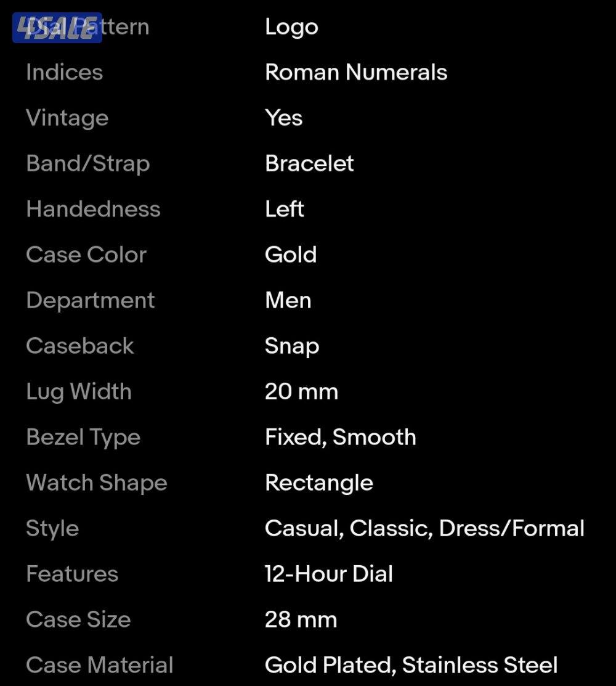Image resolution: width=616 pixels, height=686 pixels.
Task: Click the "Logo" dial pattern value
Action: point(291,27)
